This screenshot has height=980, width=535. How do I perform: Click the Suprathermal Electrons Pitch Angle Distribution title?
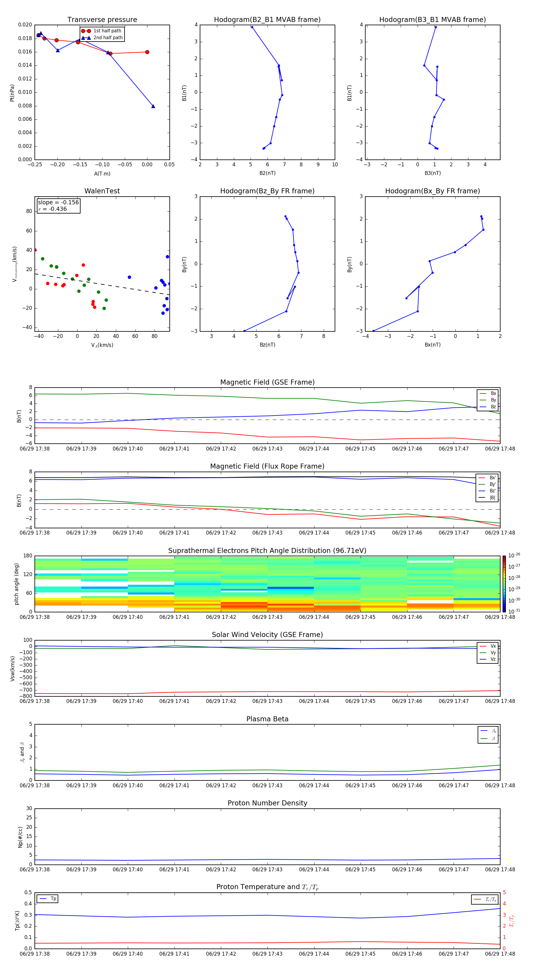[267, 551]
